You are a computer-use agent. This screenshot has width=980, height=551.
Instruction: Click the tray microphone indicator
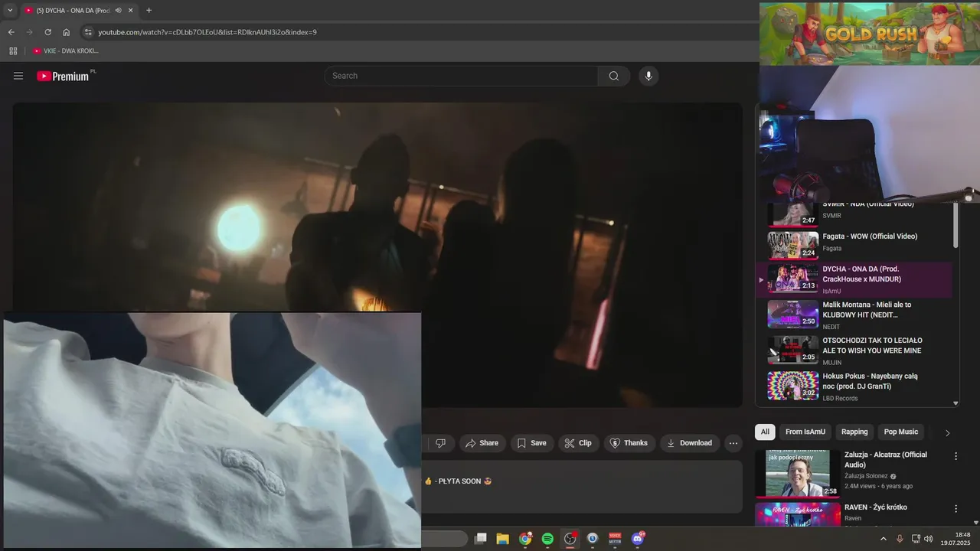(900, 539)
